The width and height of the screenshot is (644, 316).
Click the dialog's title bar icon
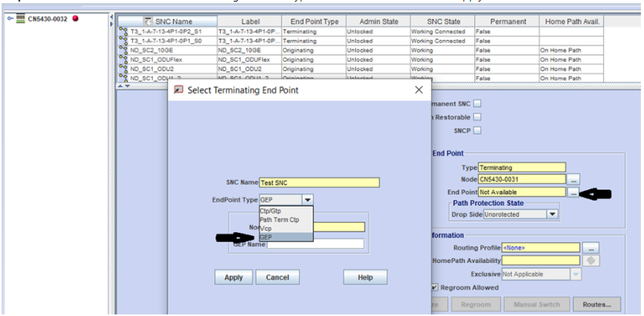[x=178, y=90]
